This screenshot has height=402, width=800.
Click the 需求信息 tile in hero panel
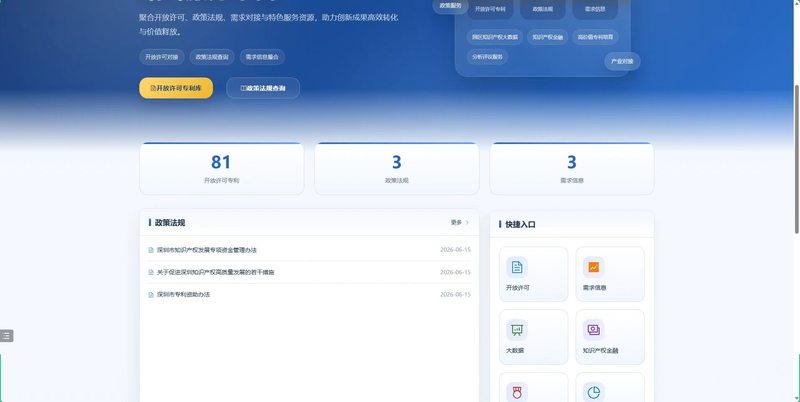pos(595,9)
